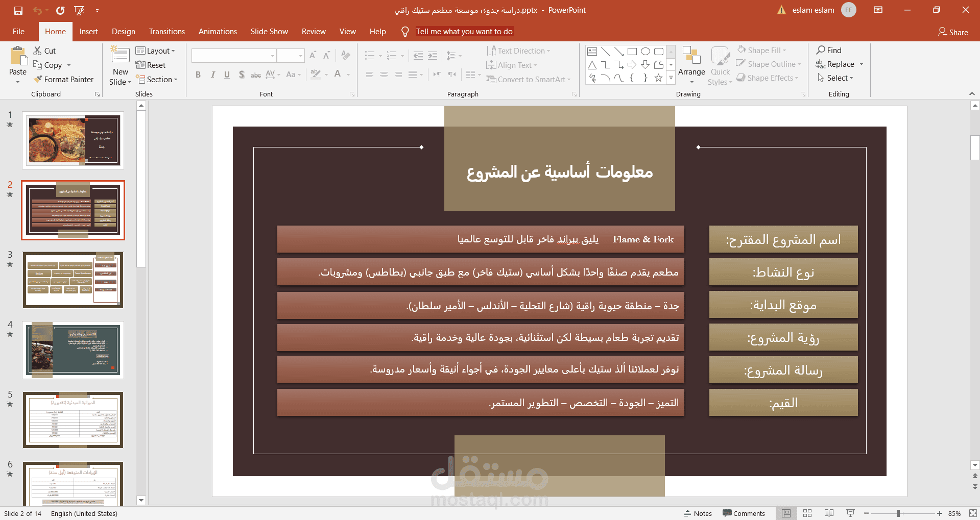This screenshot has height=520, width=980.
Task: Click the Tell me what you want field
Action: pyautogui.click(x=464, y=32)
